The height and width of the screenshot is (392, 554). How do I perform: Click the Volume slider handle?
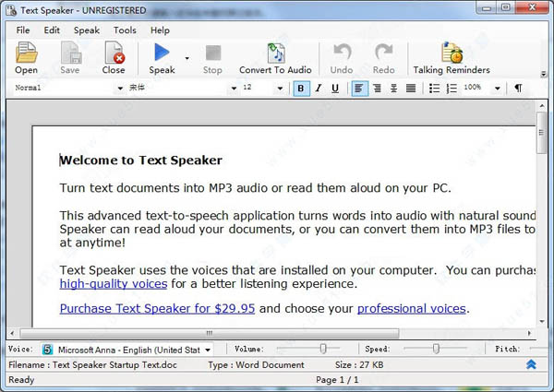tap(323, 349)
